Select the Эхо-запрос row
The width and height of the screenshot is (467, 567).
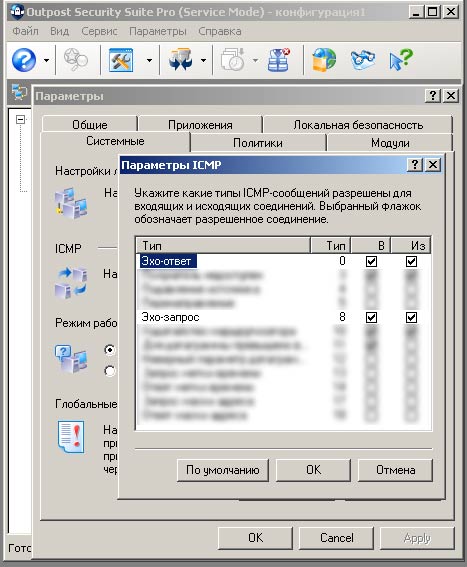(283, 317)
